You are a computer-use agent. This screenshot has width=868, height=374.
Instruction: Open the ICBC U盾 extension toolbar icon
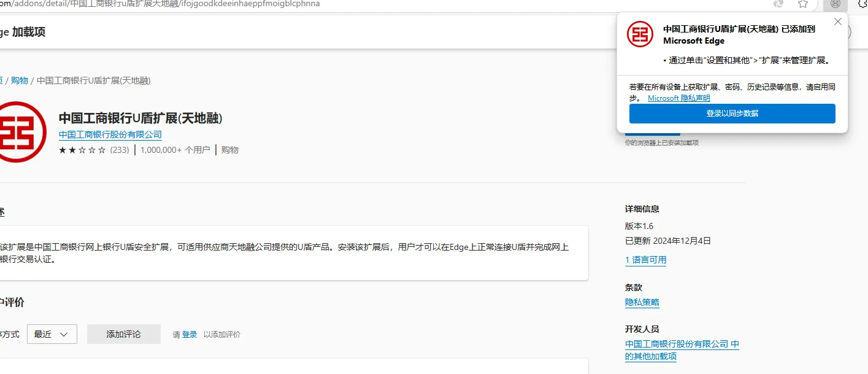coord(834,4)
